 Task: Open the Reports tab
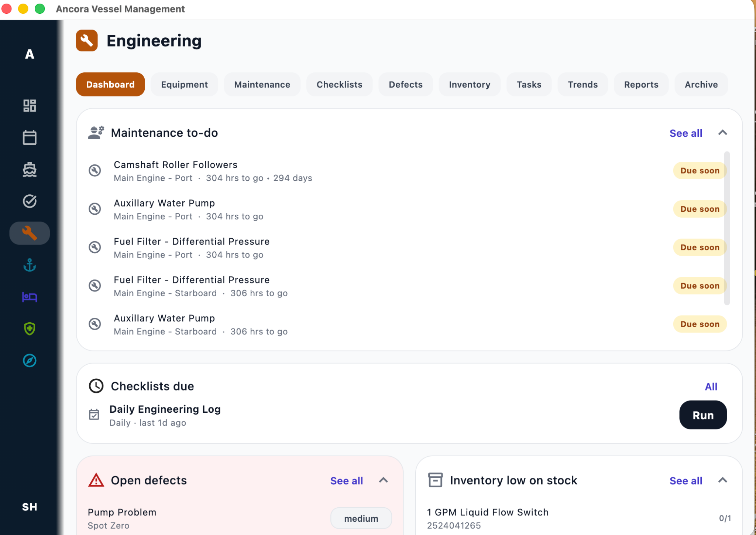pos(641,85)
